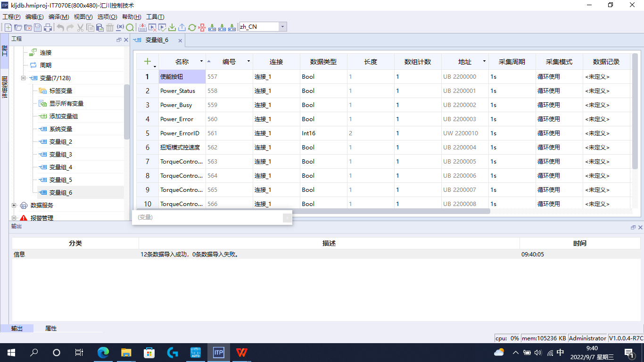Click the green Download arrow icon
644x362 pixels.
pos(172,27)
